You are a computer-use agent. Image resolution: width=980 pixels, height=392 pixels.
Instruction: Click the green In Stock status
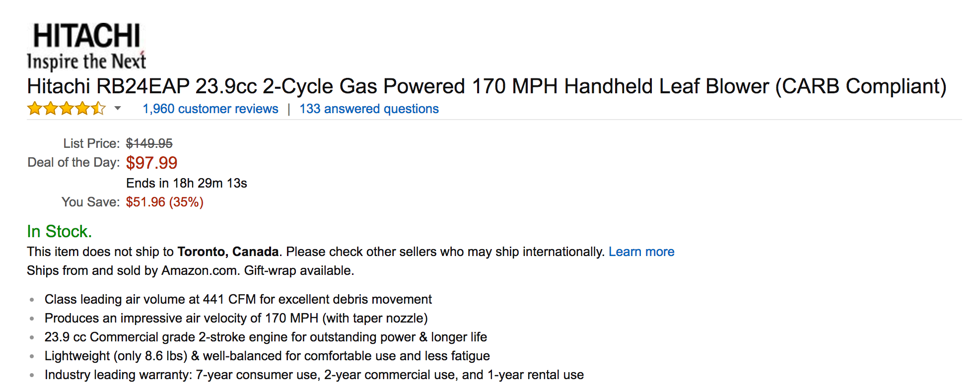pyautogui.click(x=59, y=231)
